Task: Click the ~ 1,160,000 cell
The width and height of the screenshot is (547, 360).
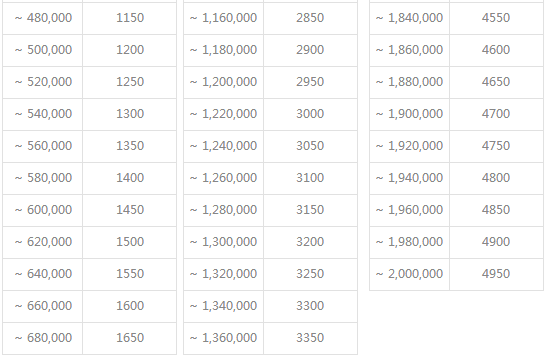Action: [x=224, y=18]
